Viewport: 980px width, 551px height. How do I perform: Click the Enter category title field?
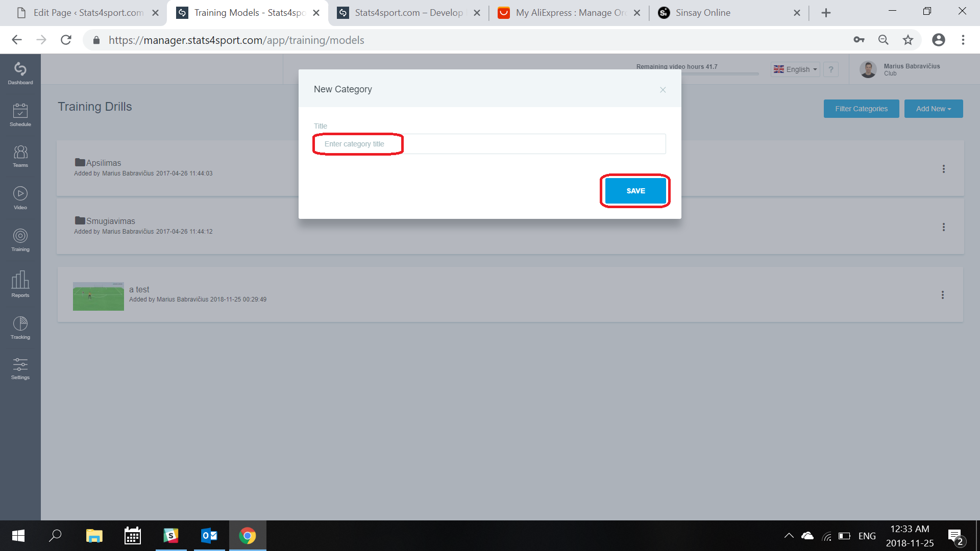pos(489,144)
